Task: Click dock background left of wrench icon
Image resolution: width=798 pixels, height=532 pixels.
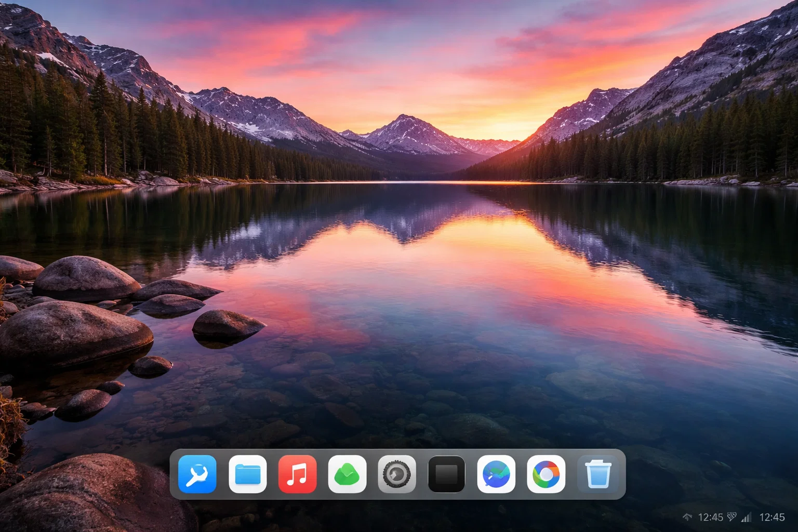Action: pyautogui.click(x=174, y=474)
